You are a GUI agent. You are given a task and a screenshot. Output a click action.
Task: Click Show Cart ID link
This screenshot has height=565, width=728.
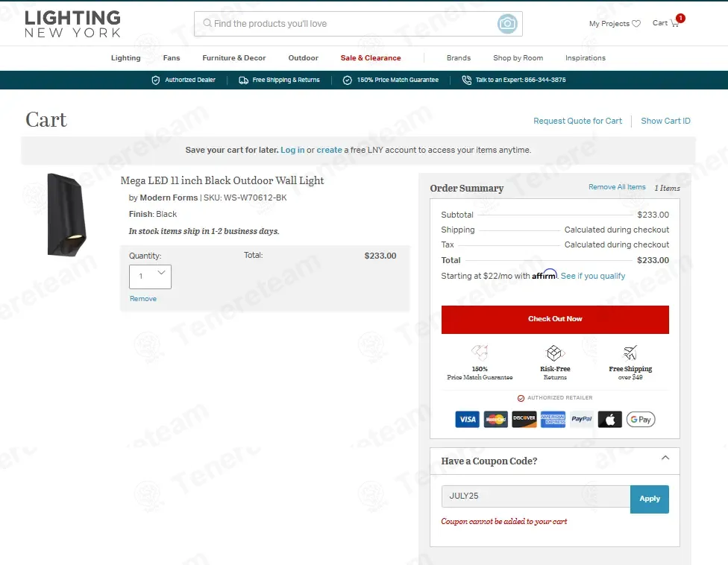665,121
